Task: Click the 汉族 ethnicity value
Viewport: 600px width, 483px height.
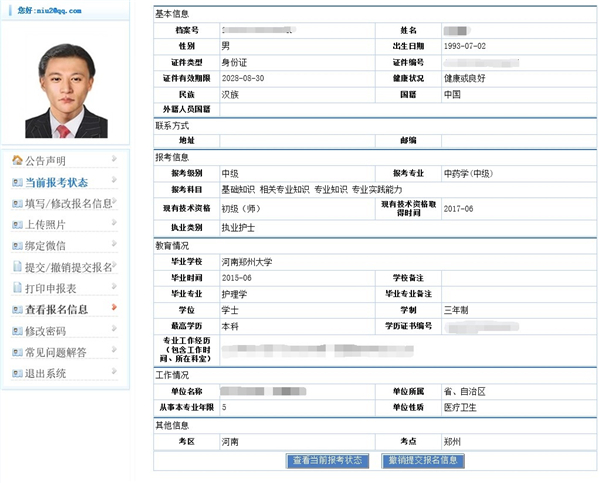Action: point(230,95)
